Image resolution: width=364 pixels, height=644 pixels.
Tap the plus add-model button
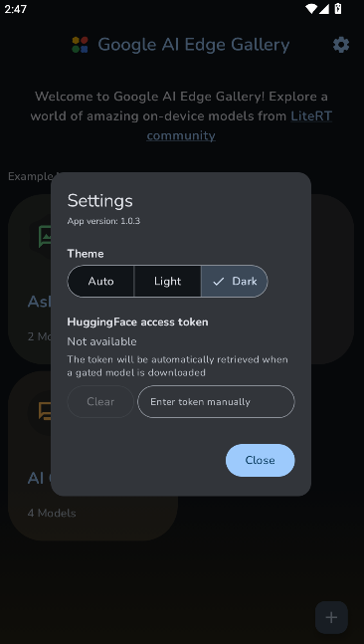331,617
